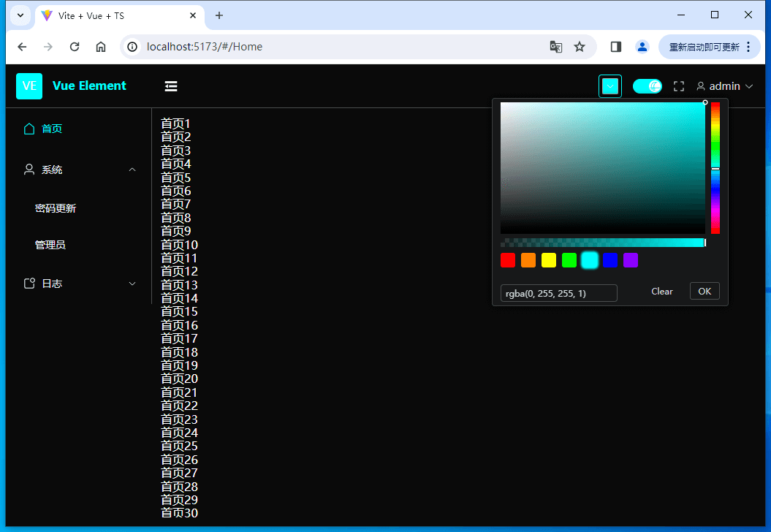This screenshot has width=771, height=532.
Task: Bookmark this page with the star icon
Action: [x=580, y=47]
